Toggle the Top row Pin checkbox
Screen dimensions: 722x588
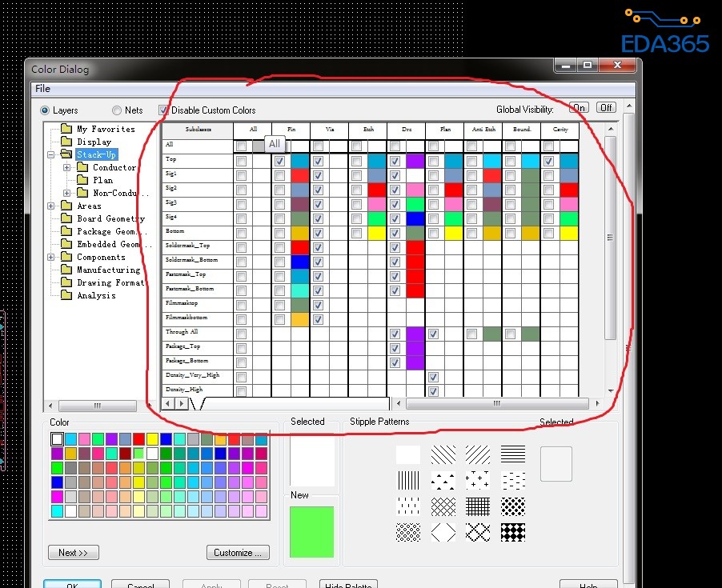279,161
